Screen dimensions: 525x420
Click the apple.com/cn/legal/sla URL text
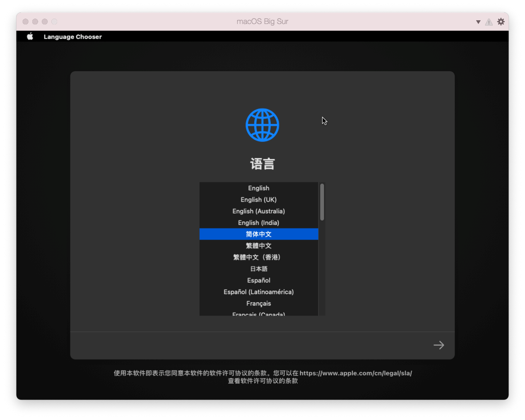tap(356, 373)
